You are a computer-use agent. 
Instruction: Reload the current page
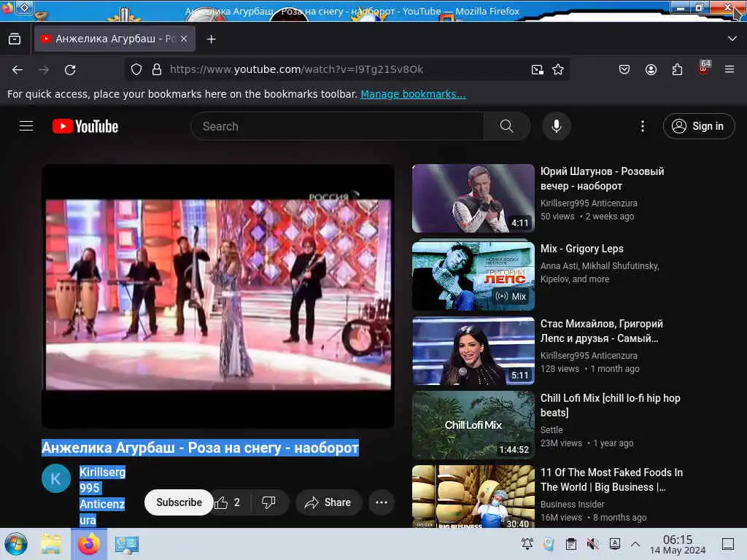click(70, 69)
